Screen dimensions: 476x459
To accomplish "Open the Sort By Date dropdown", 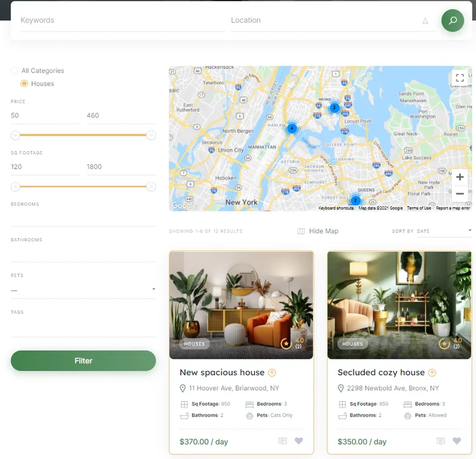I will point(444,231).
